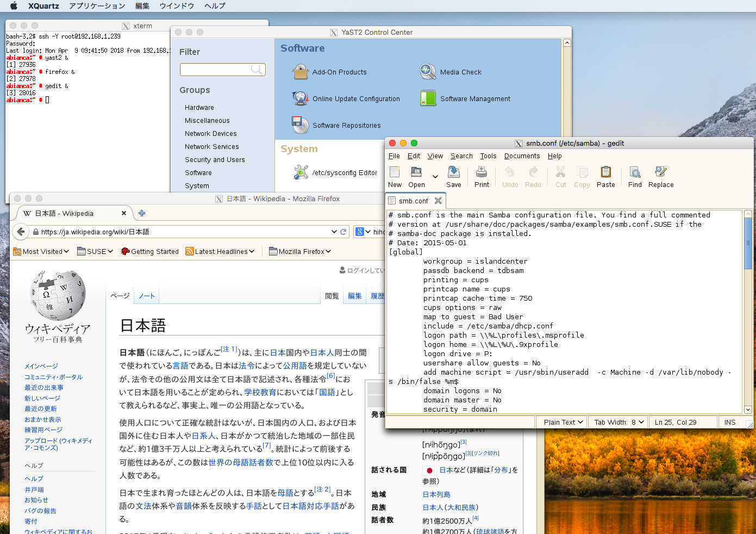Open the Search menu in gedit
Screen dimensions: 756x534
(x=461, y=156)
